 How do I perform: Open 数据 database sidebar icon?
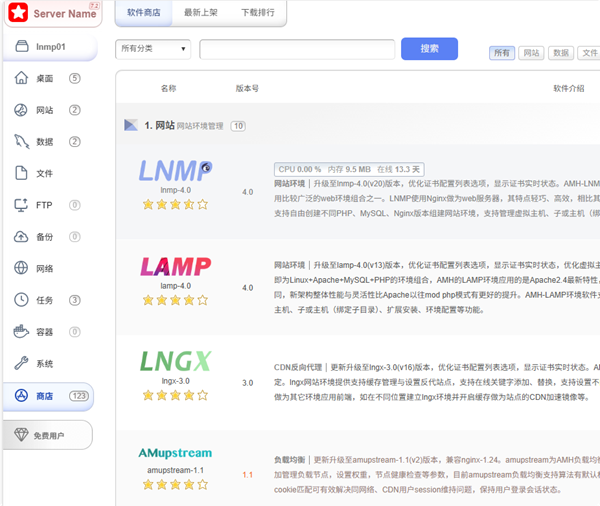point(21,142)
